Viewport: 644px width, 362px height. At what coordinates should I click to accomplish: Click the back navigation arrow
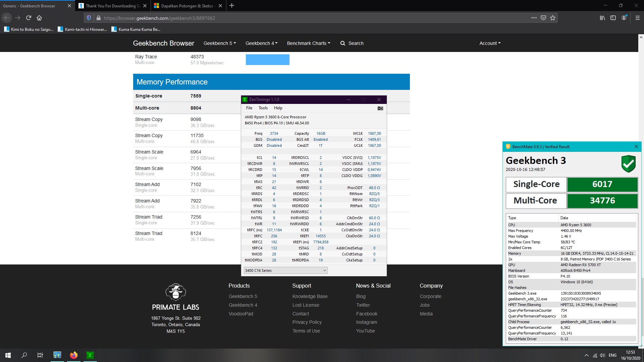tap(7, 18)
